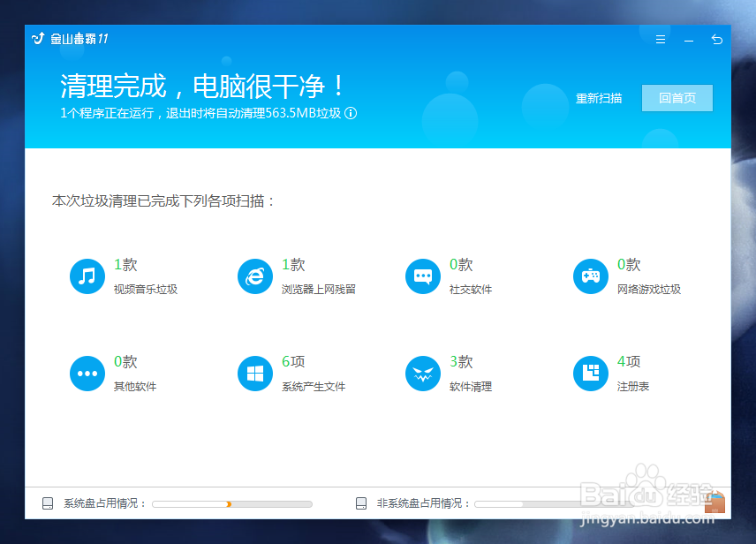756x544 pixels.
Task: Click the 系统产生文件 label
Action: click(314, 386)
